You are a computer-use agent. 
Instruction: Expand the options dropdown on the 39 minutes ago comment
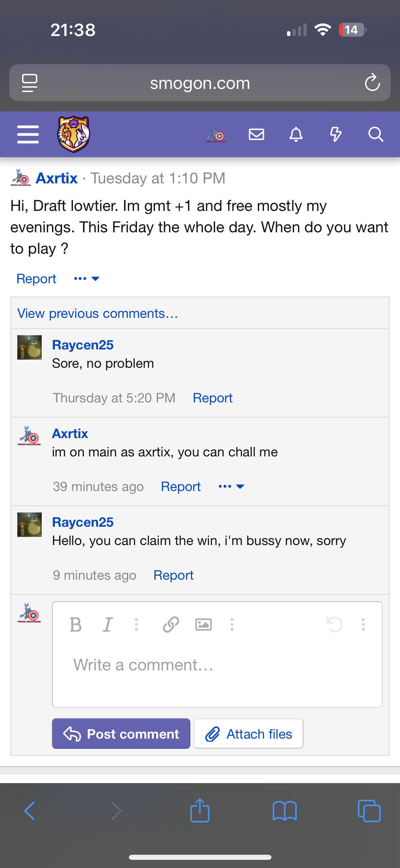pos(231,487)
